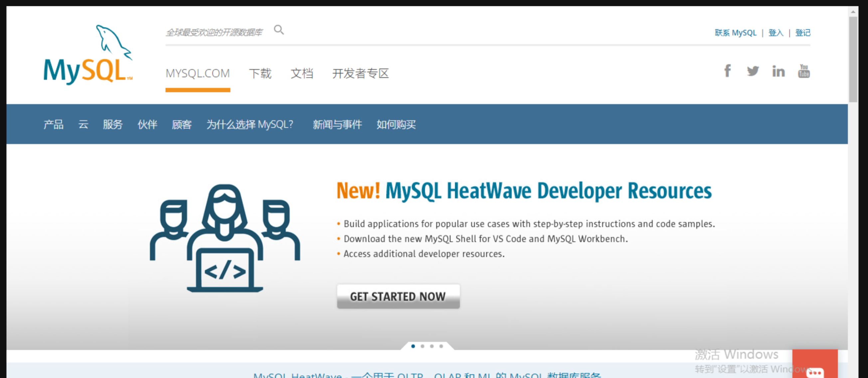Click the scrollbar up arrow

(x=853, y=12)
